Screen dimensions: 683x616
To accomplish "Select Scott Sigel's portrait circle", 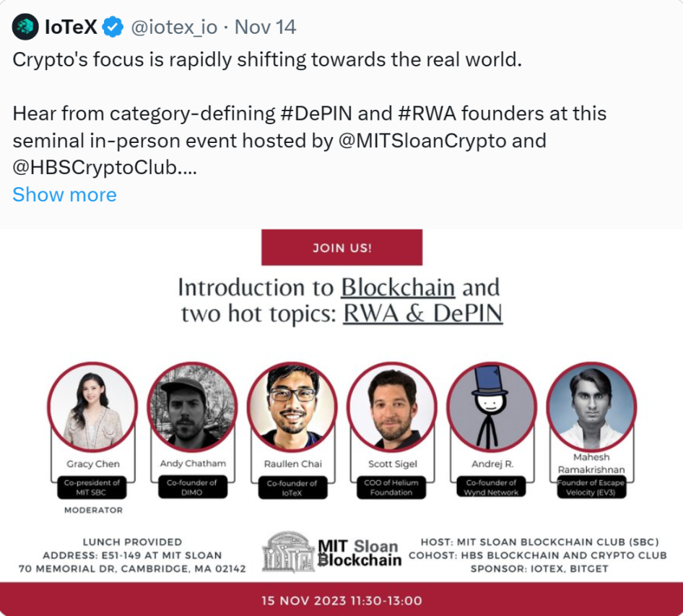I will click(392, 407).
